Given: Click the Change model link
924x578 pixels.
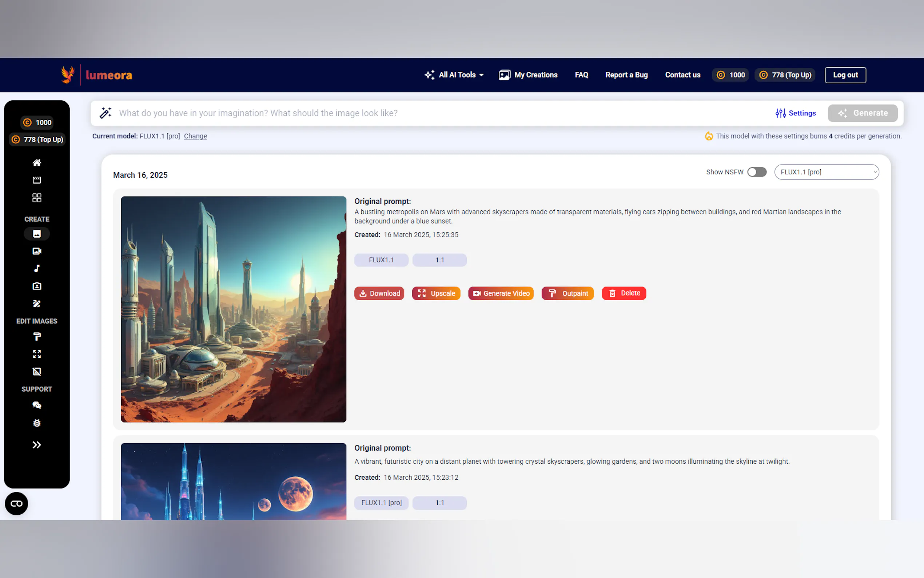Looking at the screenshot, I should pos(195,136).
